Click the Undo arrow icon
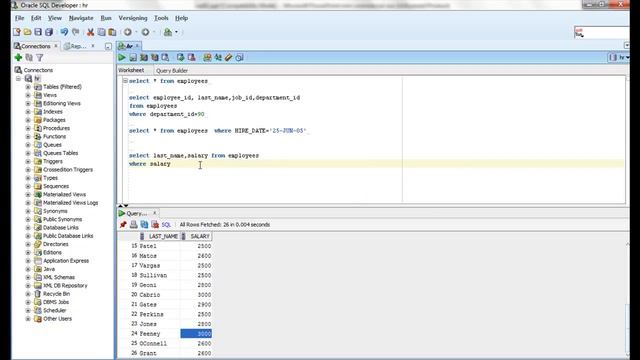The width and height of the screenshot is (640, 360). 64,32
